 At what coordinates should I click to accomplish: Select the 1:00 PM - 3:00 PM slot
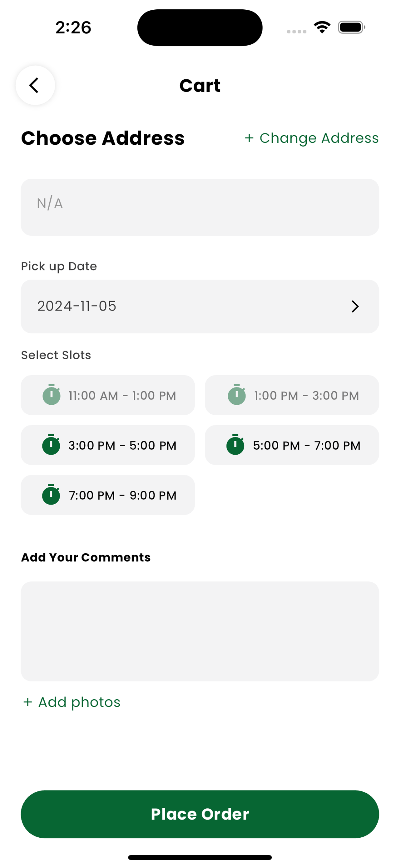292,395
